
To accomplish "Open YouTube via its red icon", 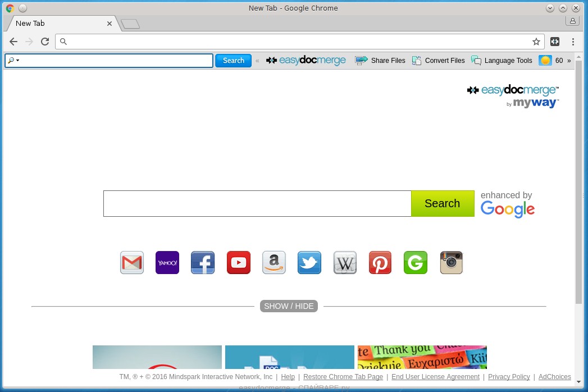I will pyautogui.click(x=238, y=262).
